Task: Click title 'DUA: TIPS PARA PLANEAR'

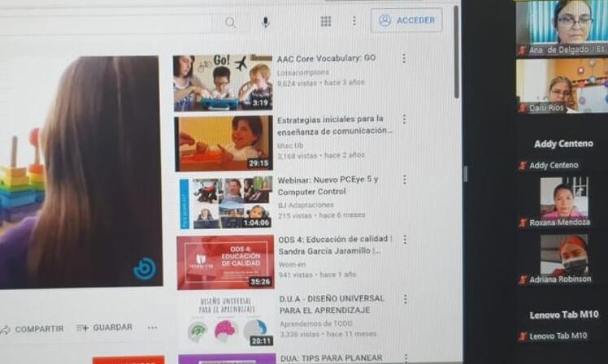Action: click(x=331, y=358)
